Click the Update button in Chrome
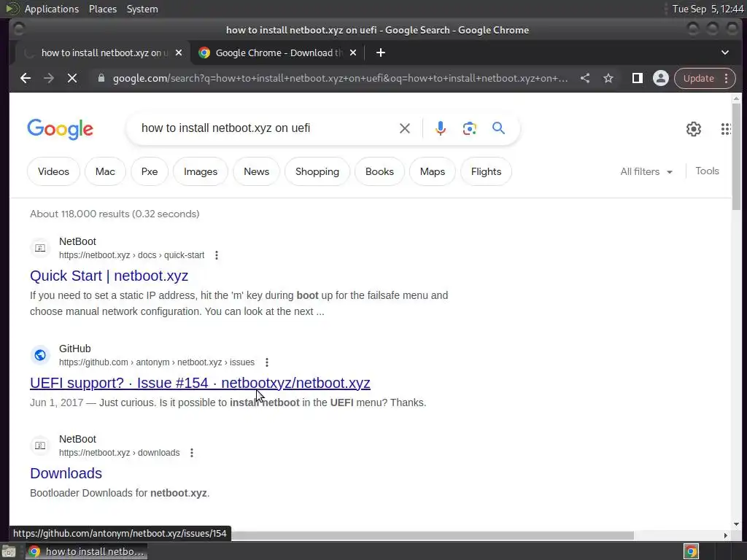Screen dimensions: 747x560 pos(698,78)
